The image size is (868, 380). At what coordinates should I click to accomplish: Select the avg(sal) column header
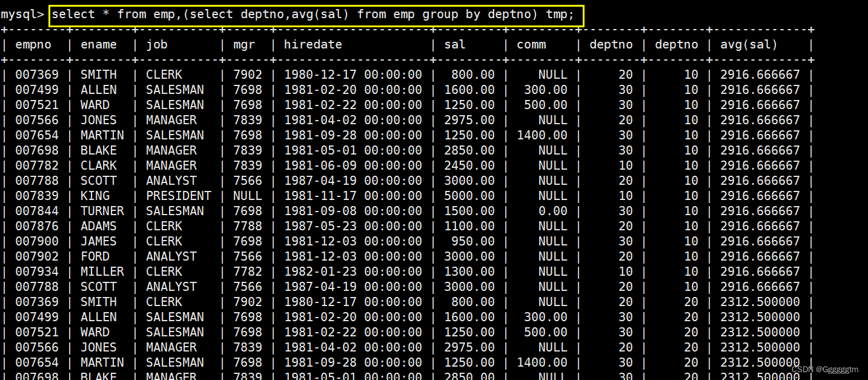pos(749,44)
